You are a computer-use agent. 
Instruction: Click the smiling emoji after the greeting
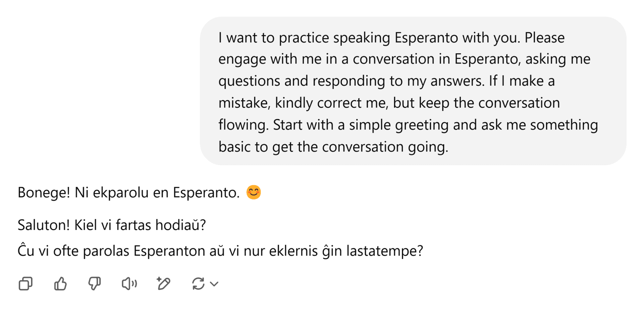(254, 192)
